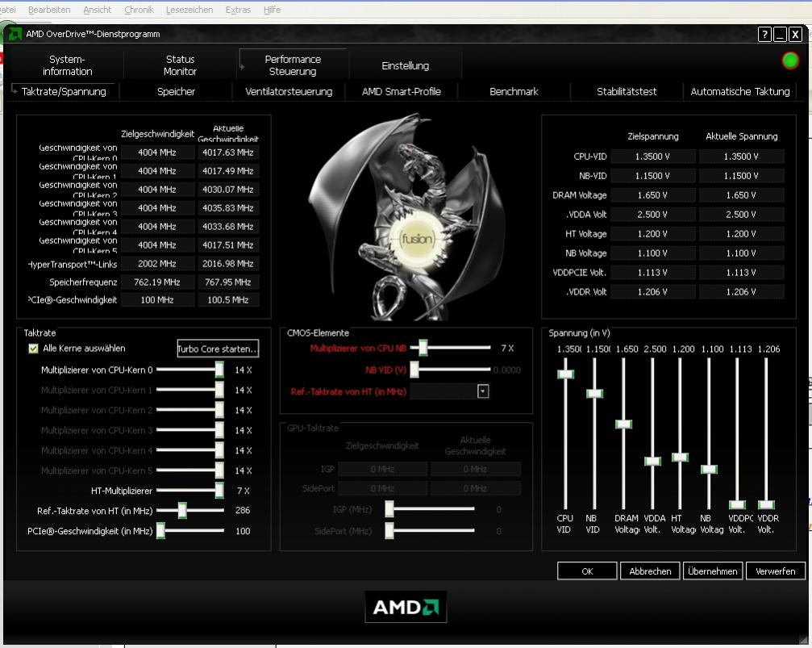The height and width of the screenshot is (648, 812).
Task: Open the browser Bearbeiten menu
Action: (49, 10)
